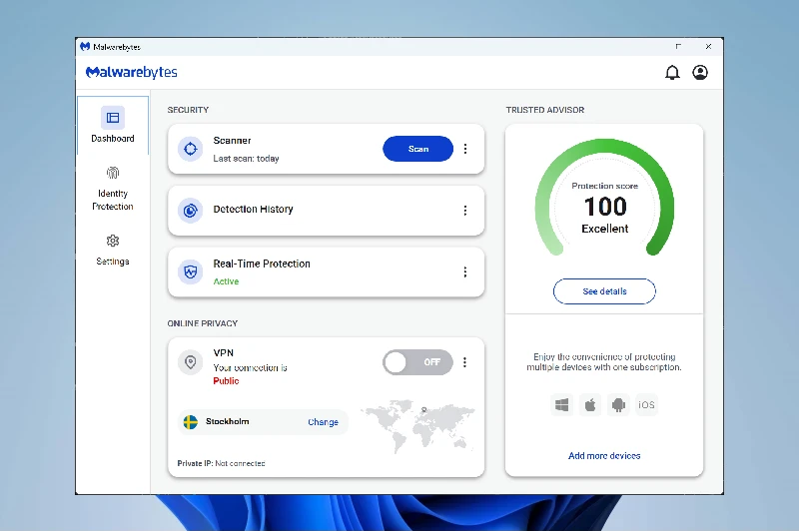Click 'Last scan: today' text
Viewport: 799px width, 532px height.
[x=246, y=159]
